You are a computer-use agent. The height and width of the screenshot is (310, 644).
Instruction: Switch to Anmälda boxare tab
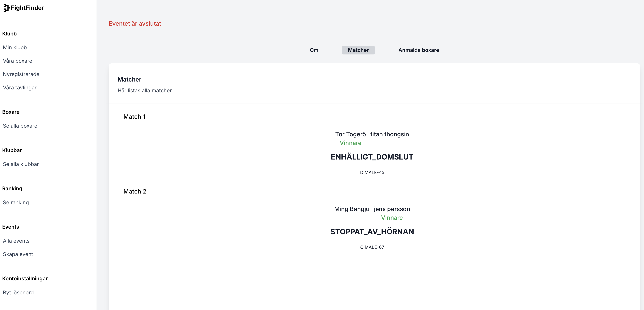click(x=419, y=50)
